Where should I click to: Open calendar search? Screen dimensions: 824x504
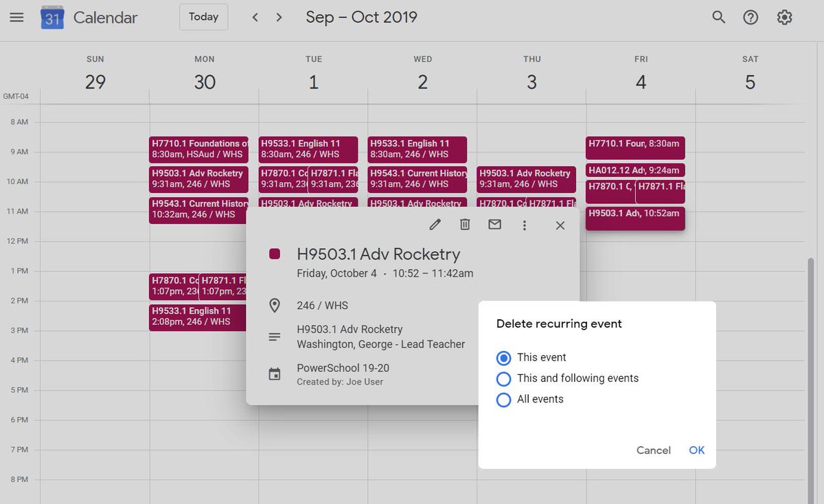718,16
